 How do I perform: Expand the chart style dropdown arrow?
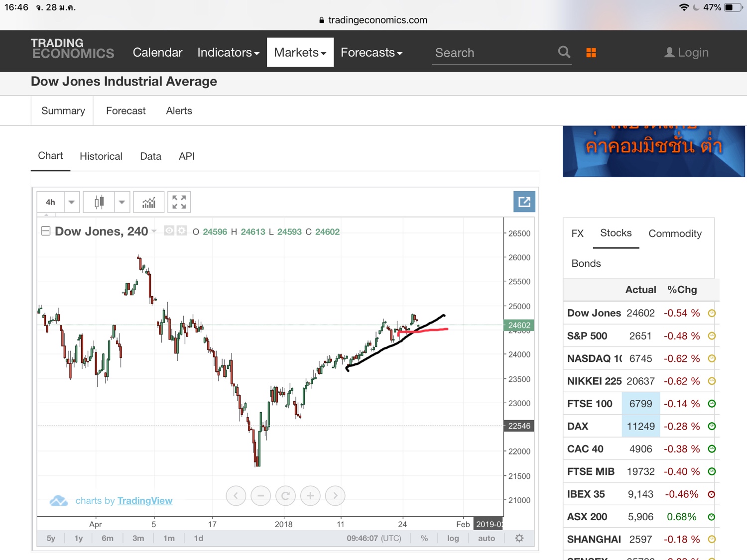pos(122,202)
